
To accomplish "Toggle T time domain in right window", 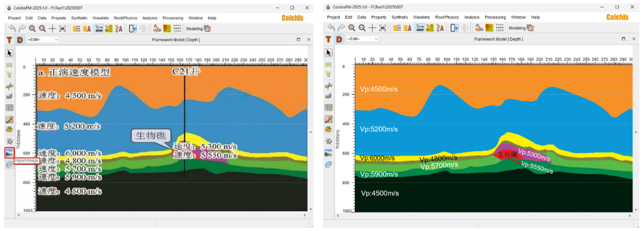I will point(329,39).
